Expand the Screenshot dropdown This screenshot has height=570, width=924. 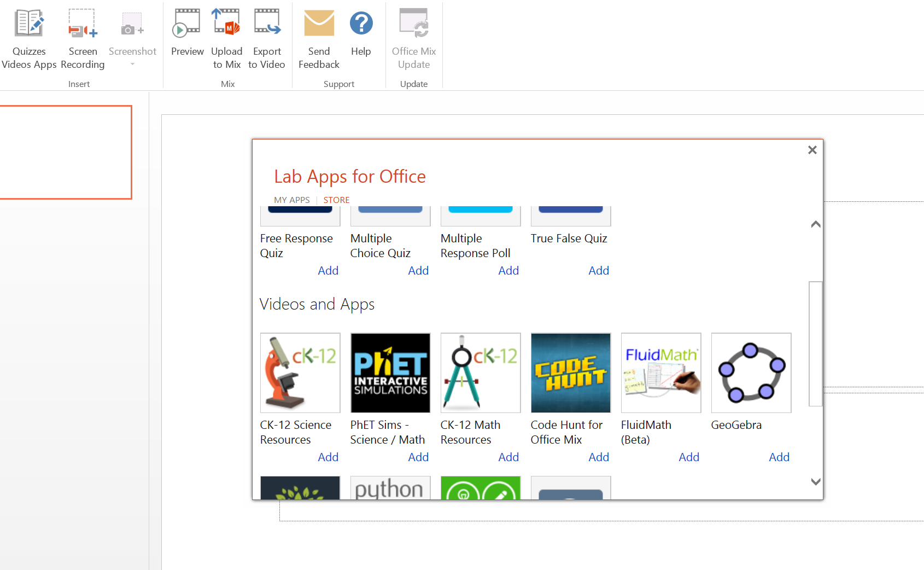[132, 65]
